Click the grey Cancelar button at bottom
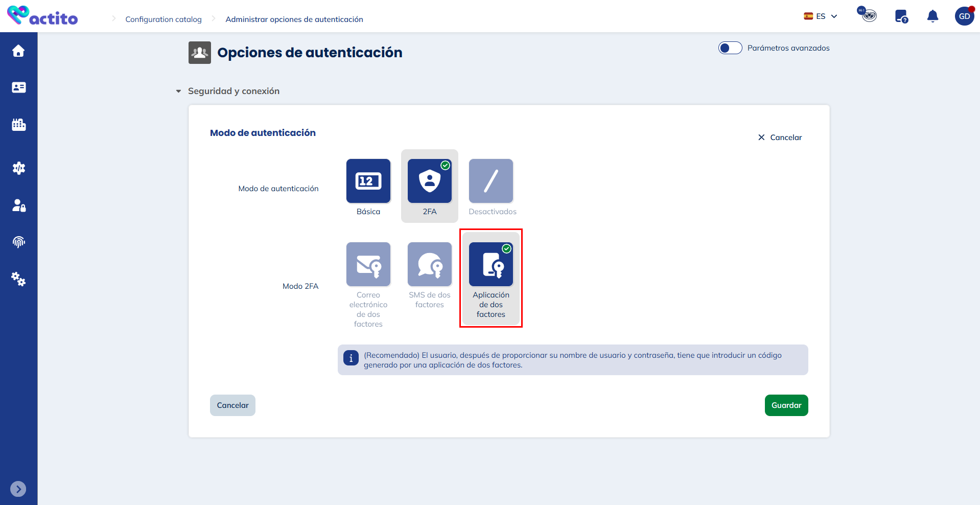The image size is (980, 505). pos(232,405)
